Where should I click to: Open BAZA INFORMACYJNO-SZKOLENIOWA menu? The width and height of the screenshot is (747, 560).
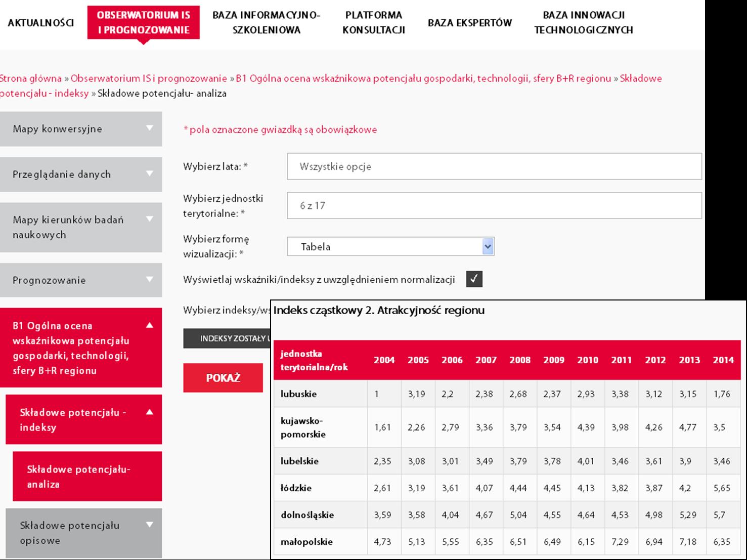point(267,23)
